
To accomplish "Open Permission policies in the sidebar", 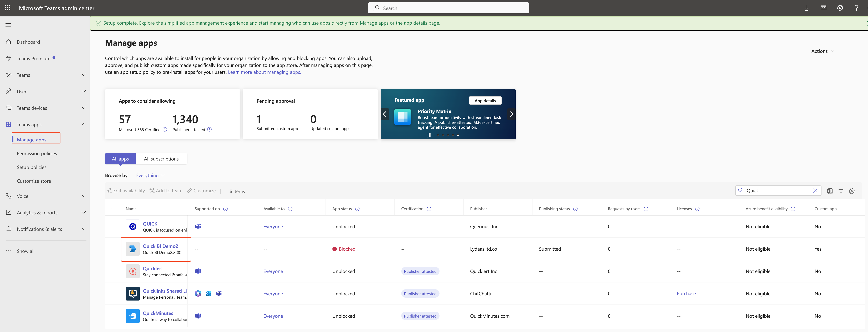I will (x=37, y=154).
